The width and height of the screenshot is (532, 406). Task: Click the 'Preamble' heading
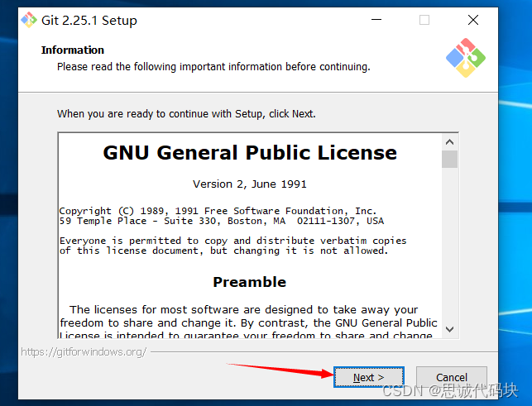(x=250, y=282)
